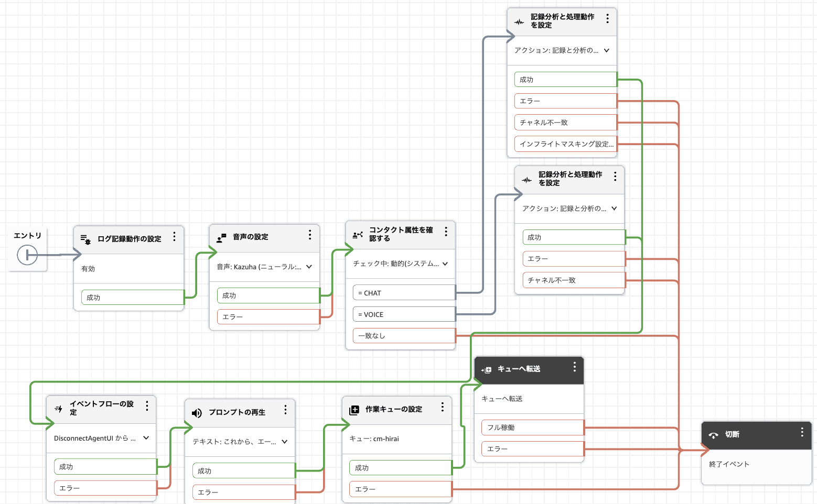Screen dimensions: 817x504
Task: Click the コンタクト属性を確認する block title
Action: coord(401,234)
